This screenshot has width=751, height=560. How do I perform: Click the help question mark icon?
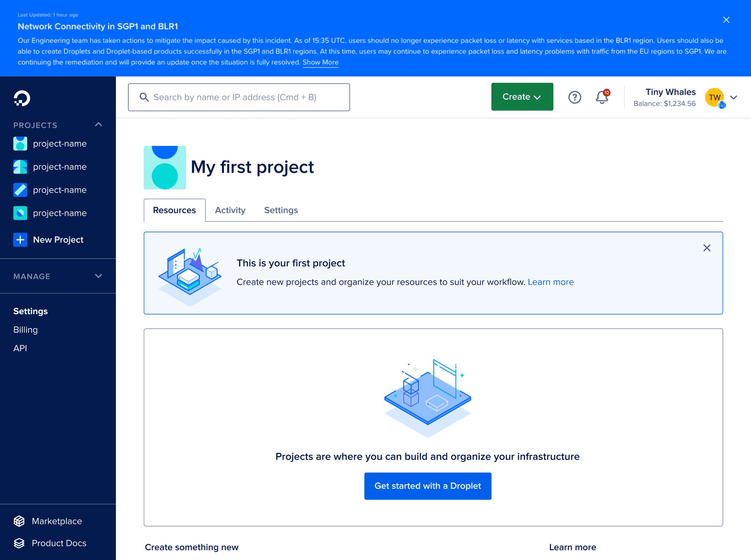(575, 97)
